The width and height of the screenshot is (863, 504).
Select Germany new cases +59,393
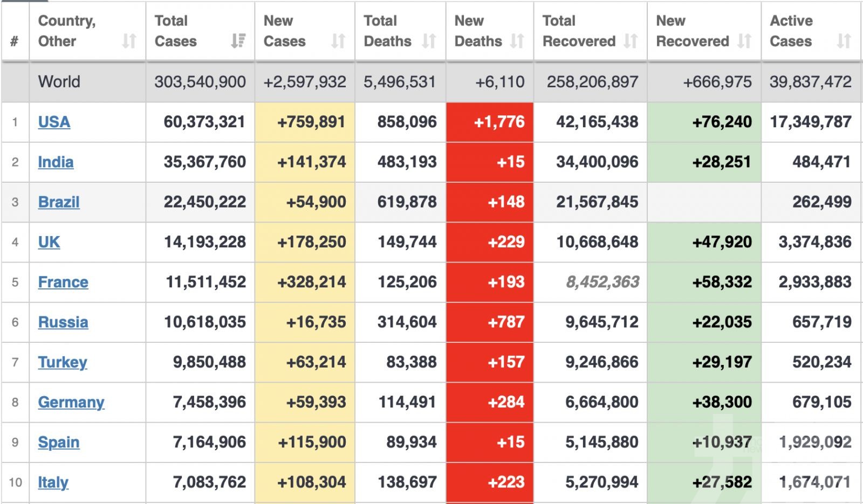(x=316, y=402)
